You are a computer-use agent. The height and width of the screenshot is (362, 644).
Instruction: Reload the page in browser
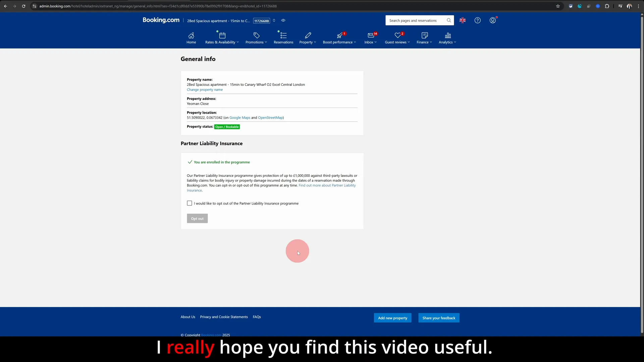(x=23, y=6)
